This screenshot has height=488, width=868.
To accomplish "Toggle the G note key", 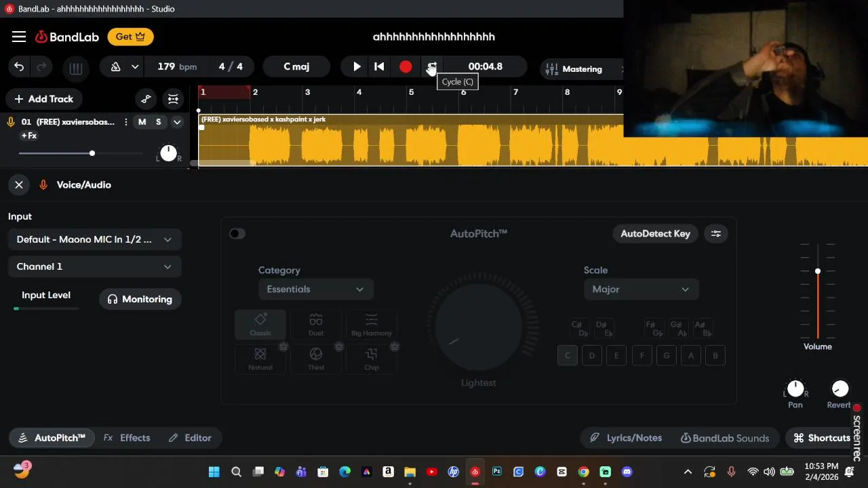I will [667, 355].
